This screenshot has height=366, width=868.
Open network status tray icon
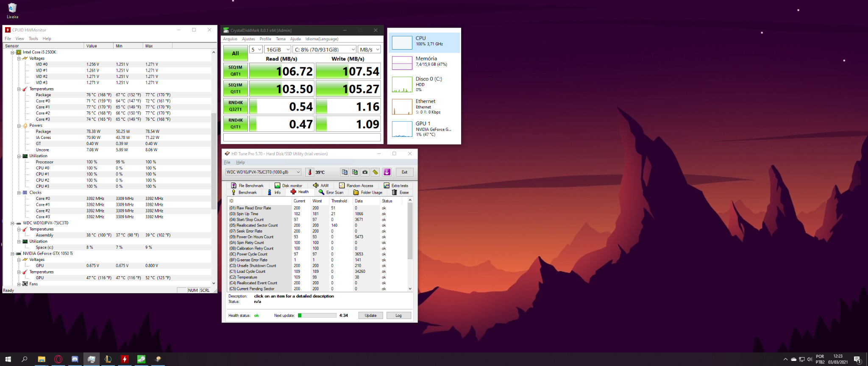[801, 359]
